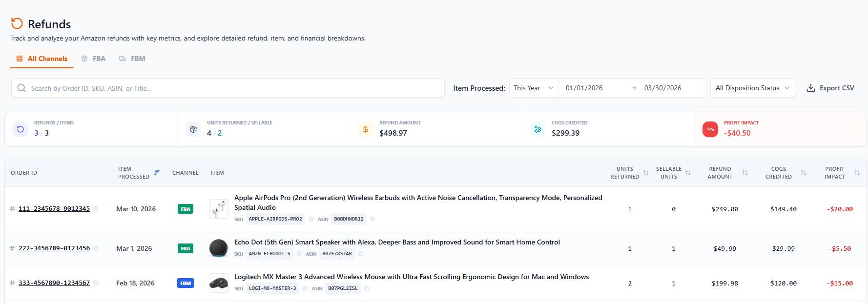Click the units returned box icon
The image size is (868, 304).
point(193,129)
